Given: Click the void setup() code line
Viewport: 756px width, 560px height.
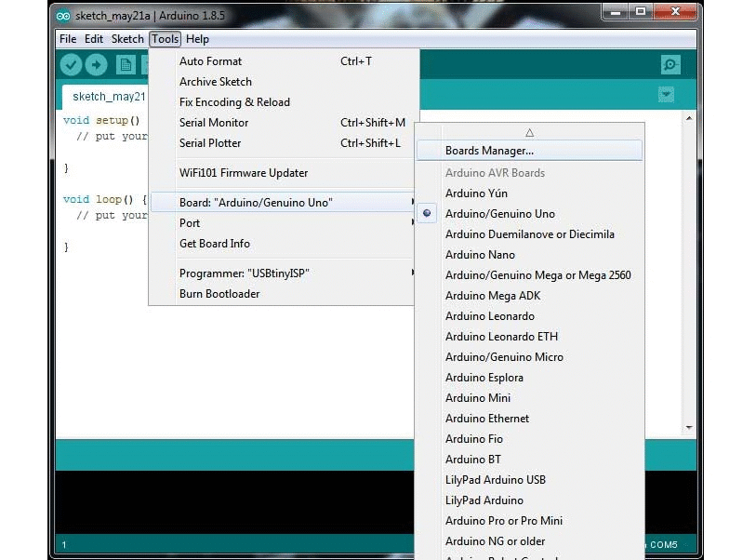Looking at the screenshot, I should (x=101, y=120).
